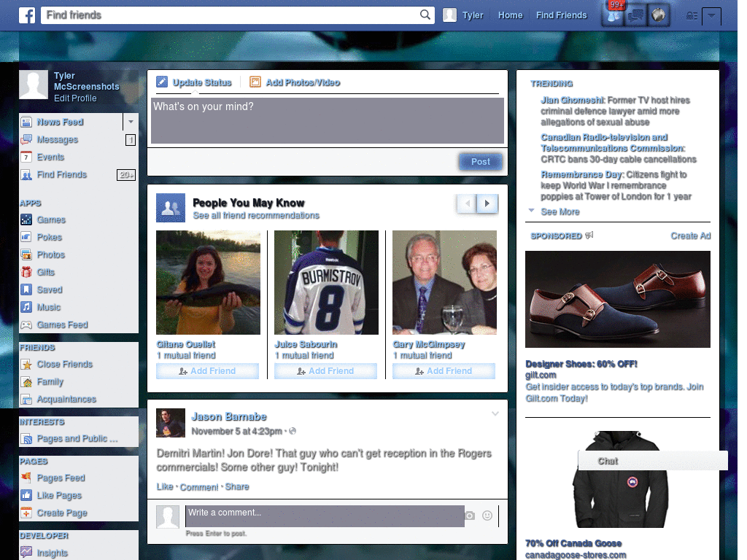Open Jason Barnabe's profile link
Screen dimensions: 747x560
click(x=228, y=416)
